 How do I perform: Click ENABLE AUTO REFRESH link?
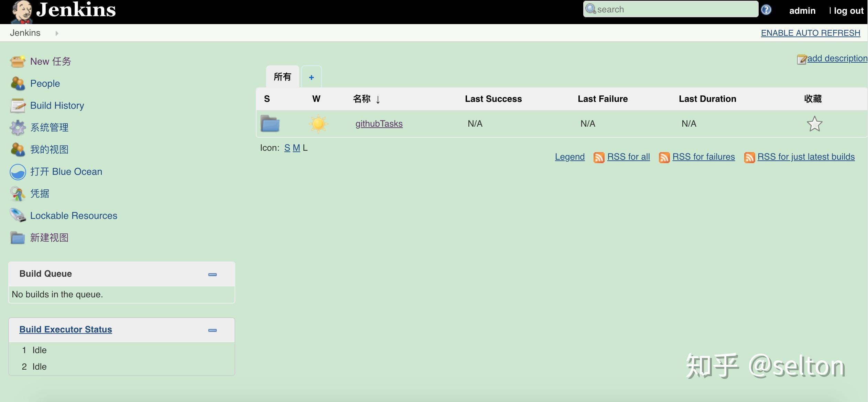[x=810, y=33]
